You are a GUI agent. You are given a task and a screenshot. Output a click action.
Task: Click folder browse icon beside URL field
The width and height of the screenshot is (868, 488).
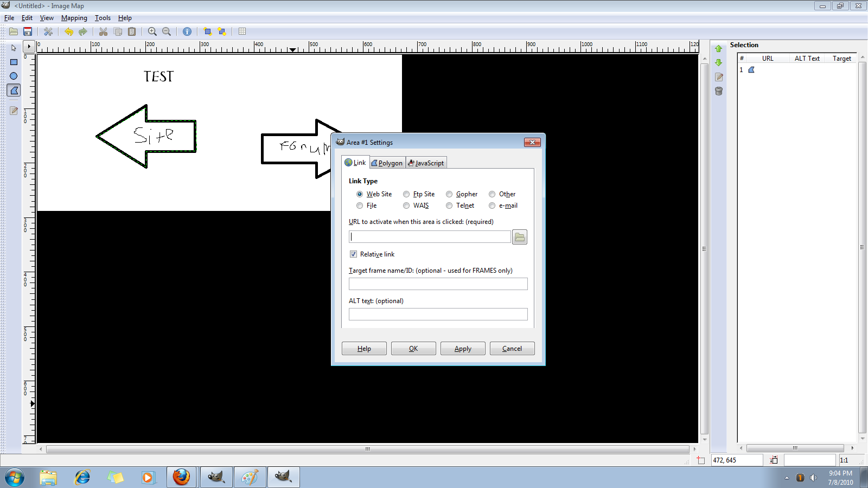[520, 237]
